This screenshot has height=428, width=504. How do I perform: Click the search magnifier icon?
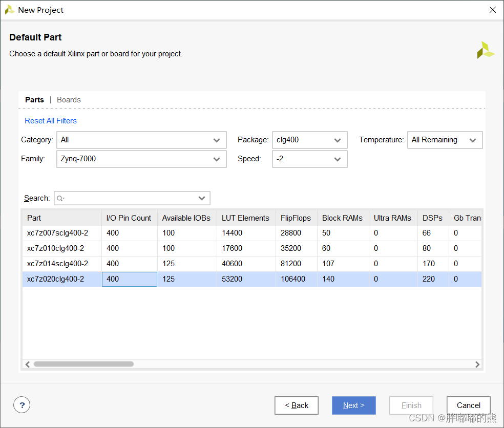click(60, 198)
